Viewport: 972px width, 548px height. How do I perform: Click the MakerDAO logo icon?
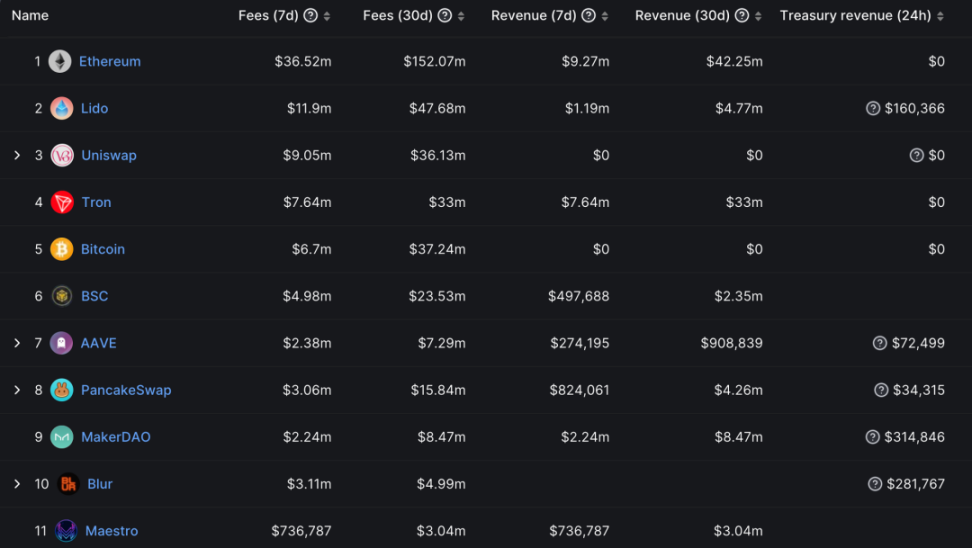point(62,437)
